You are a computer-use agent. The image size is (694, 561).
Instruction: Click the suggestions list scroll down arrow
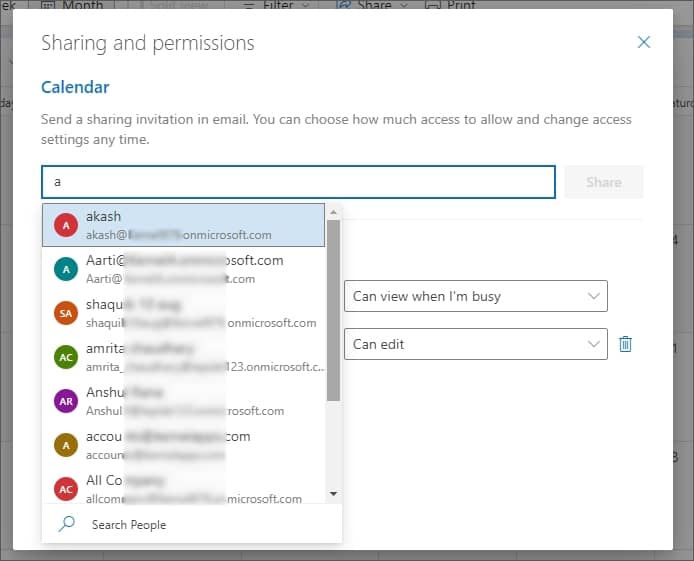(x=334, y=494)
